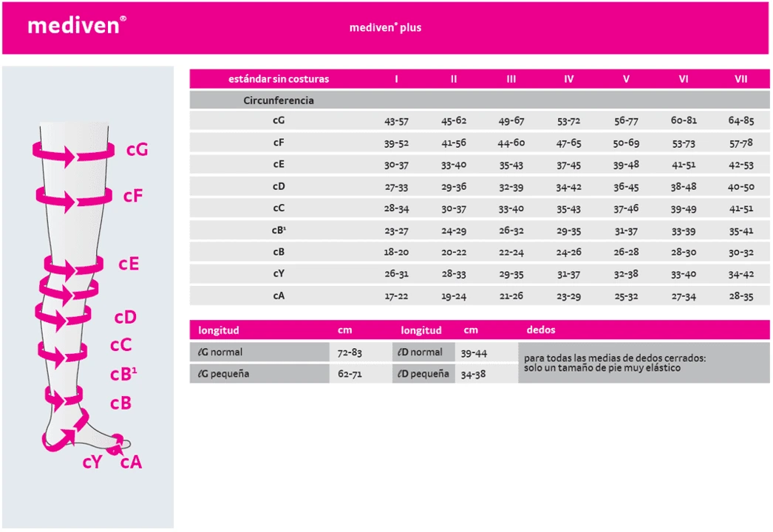Click the cY value 34-42

click(x=741, y=274)
